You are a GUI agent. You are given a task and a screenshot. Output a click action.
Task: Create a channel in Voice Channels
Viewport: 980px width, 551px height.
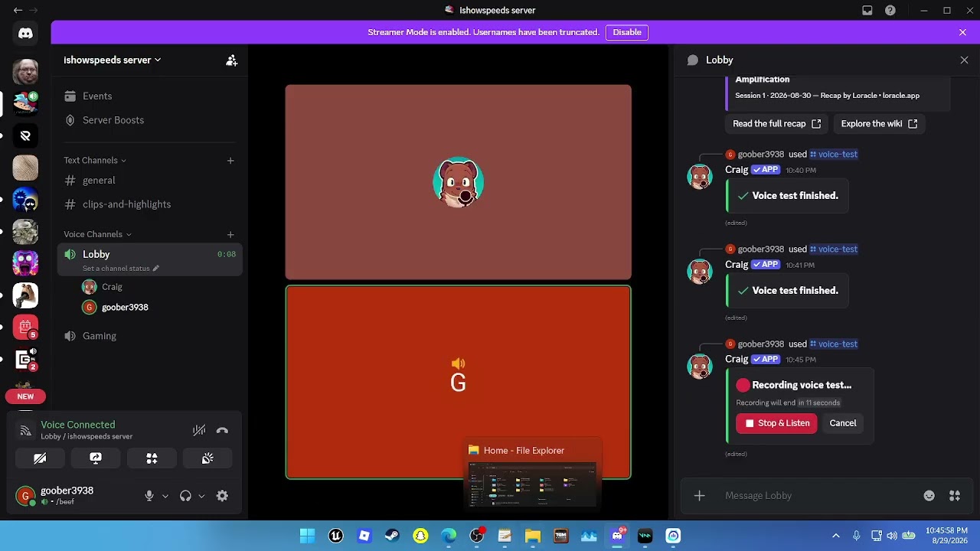pyautogui.click(x=230, y=234)
